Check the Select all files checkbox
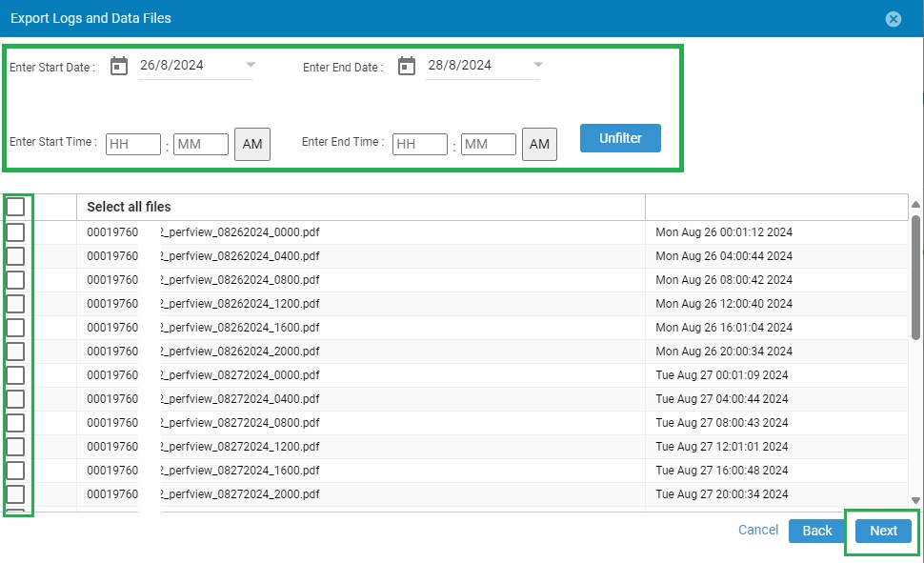Image resolution: width=924 pixels, height=563 pixels. tap(15, 206)
